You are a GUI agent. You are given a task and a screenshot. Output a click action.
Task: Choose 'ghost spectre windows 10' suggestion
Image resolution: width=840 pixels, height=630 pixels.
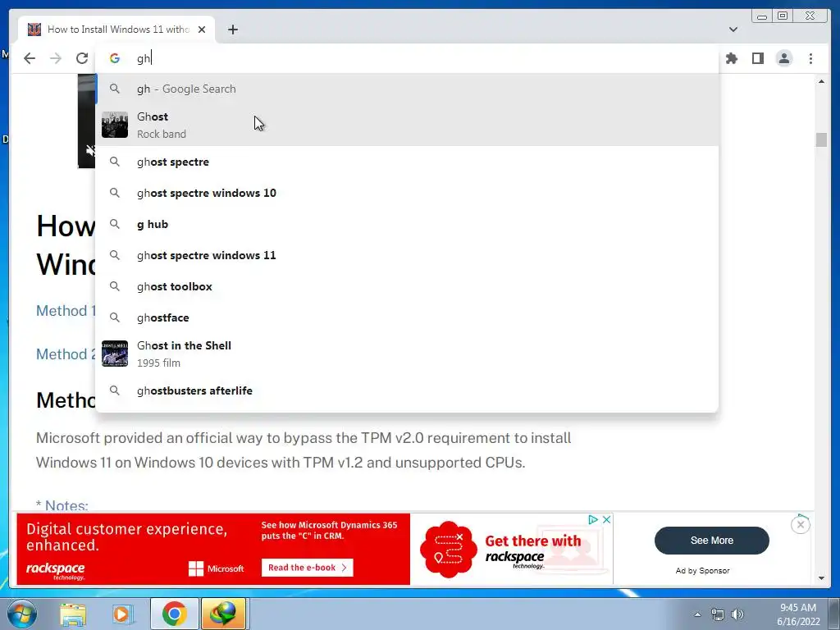[x=407, y=193]
